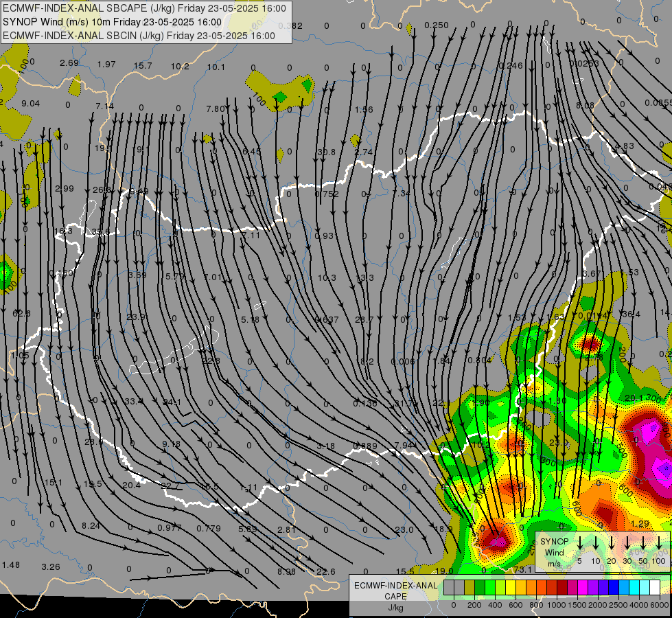Click the '6000' tick label on CAPE scale
Screen dimensions: 672x618
click(x=660, y=605)
